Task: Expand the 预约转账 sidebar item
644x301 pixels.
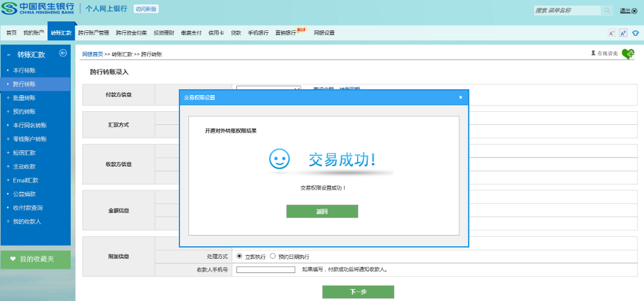Action: [x=24, y=111]
